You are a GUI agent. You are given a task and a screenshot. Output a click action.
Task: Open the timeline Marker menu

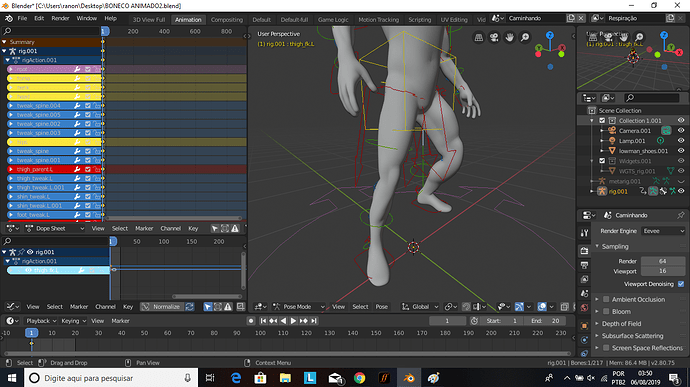tap(120, 321)
